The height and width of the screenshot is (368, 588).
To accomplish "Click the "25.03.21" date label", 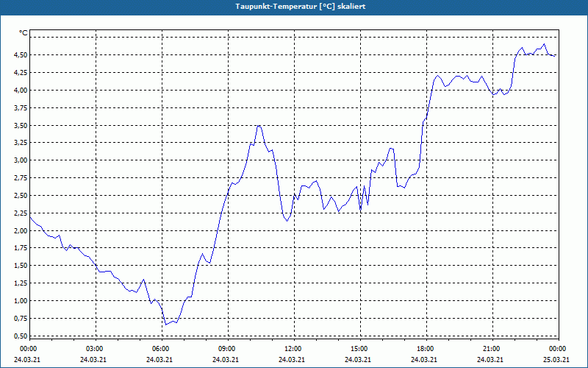I will [x=556, y=360].
